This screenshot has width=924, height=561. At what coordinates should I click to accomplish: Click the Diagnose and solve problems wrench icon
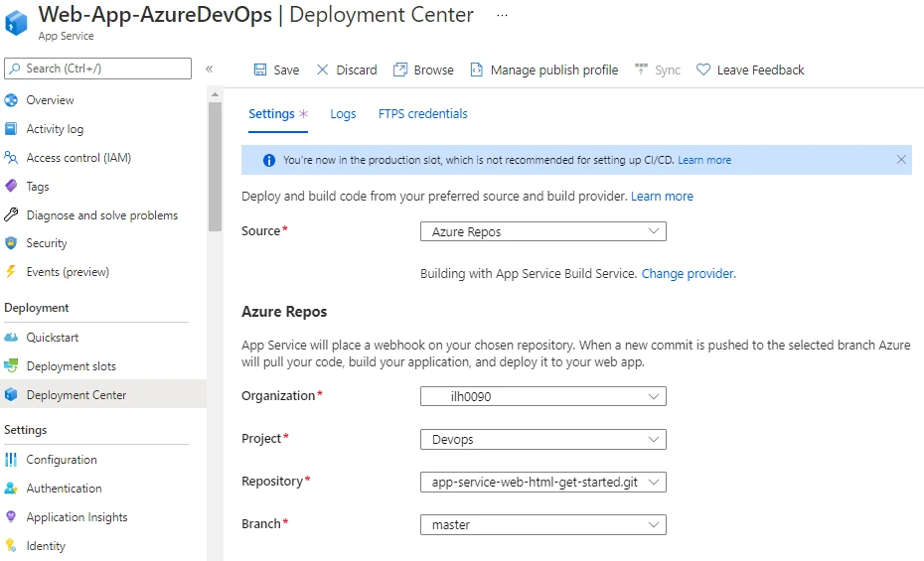[11, 214]
